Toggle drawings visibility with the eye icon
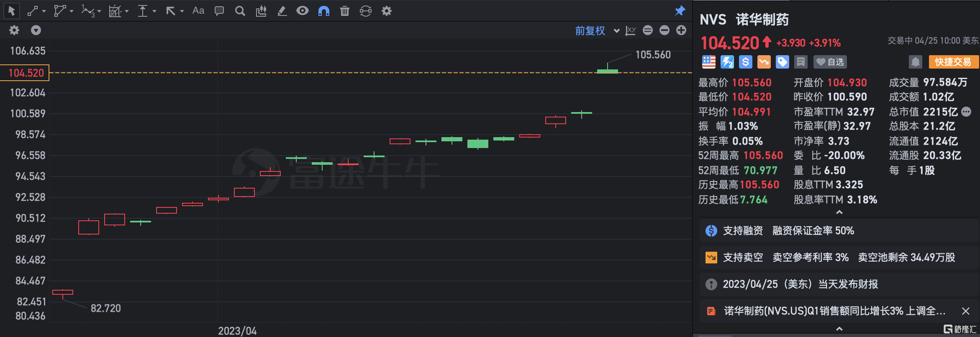The width and height of the screenshot is (980, 337). 303,11
